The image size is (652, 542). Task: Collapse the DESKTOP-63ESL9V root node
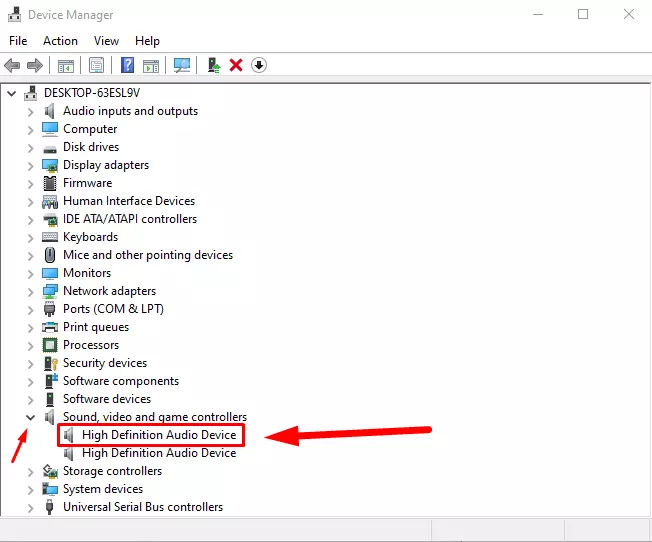pos(12,93)
